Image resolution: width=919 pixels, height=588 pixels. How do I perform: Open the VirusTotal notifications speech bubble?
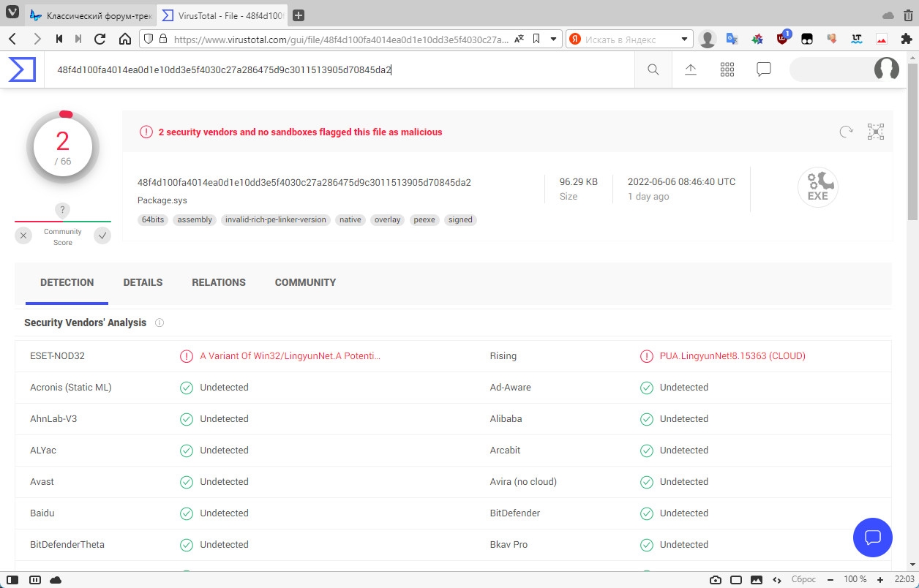[x=764, y=69]
